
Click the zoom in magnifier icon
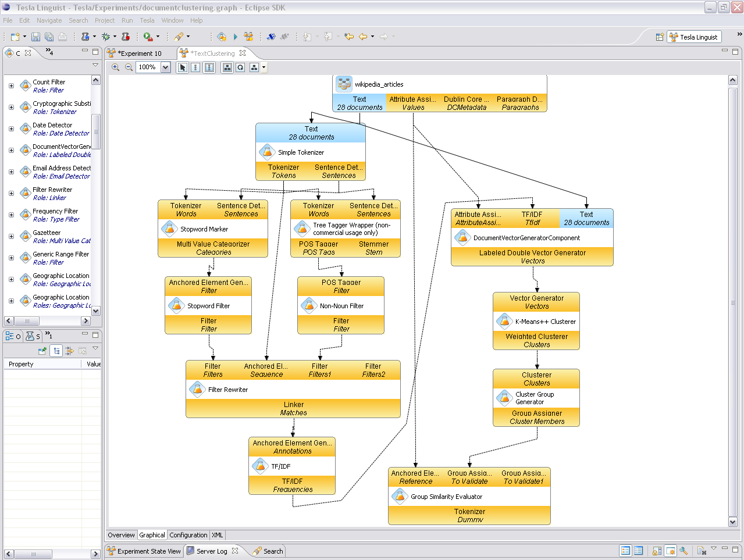[x=115, y=67]
